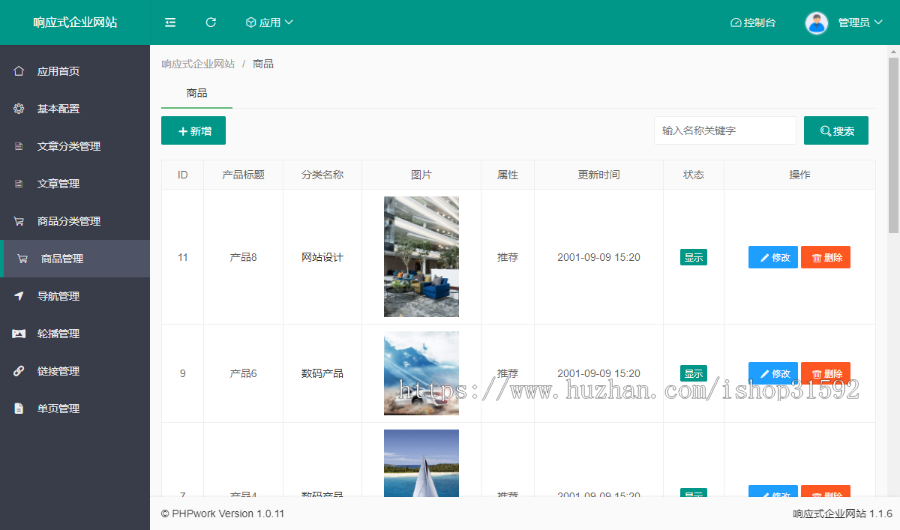The width and height of the screenshot is (900, 530).
Task: Open 基本配置 settings in sidebar
Action: click(58, 109)
